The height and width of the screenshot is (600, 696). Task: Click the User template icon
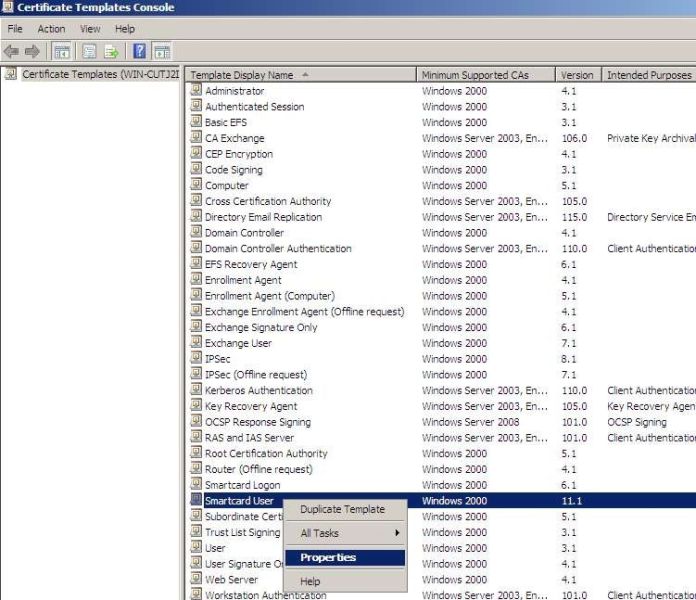196,548
